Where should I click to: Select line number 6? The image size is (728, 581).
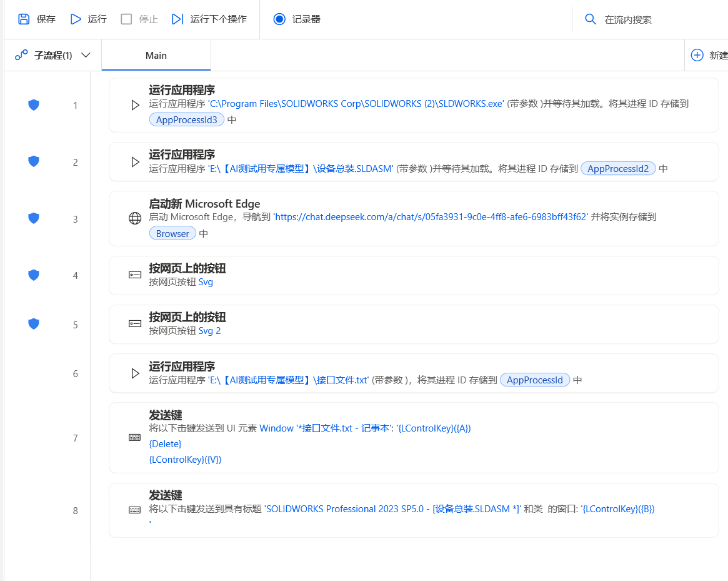pyautogui.click(x=75, y=374)
